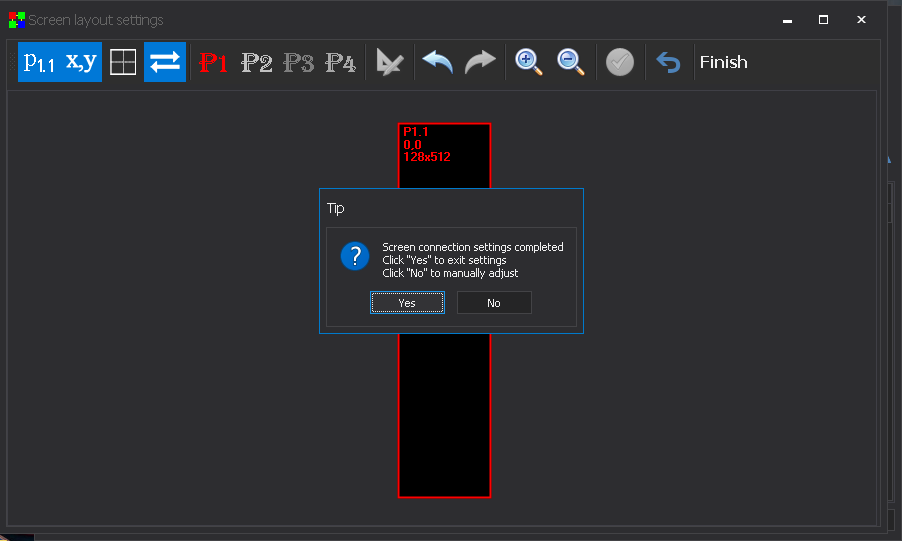Viewport: 902px width, 541px height.
Task: Select the P4 port icon
Action: tap(340, 63)
